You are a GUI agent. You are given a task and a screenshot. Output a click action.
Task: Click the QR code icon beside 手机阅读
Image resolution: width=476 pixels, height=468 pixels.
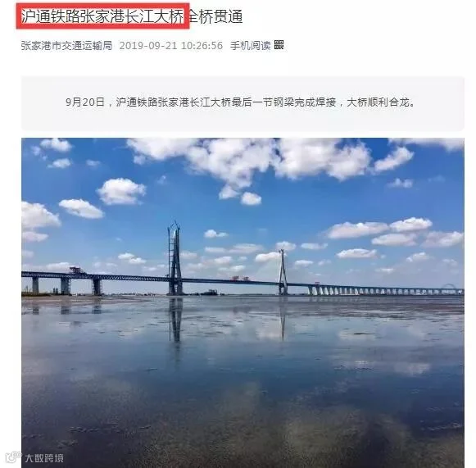(279, 45)
